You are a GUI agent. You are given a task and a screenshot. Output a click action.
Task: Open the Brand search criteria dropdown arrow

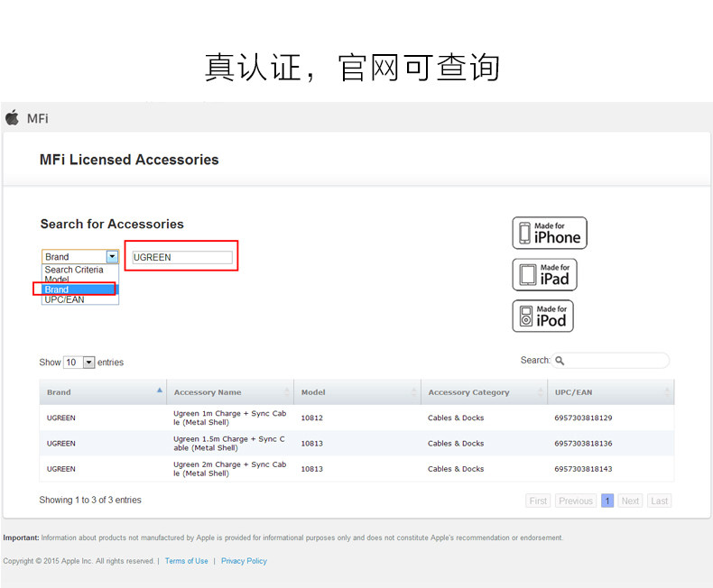pos(112,257)
